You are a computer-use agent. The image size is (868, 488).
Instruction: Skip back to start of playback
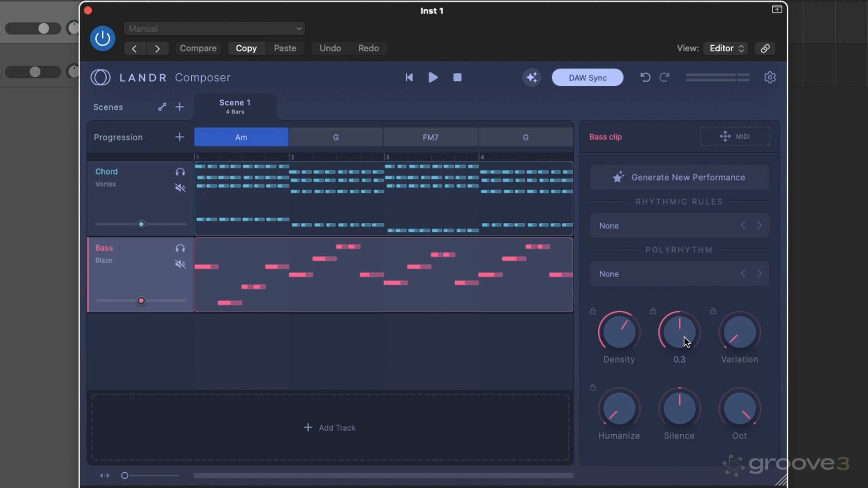pos(409,77)
